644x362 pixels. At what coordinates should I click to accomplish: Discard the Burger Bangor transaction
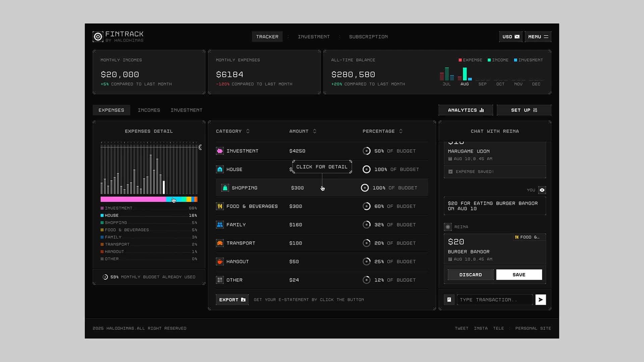[x=470, y=275]
